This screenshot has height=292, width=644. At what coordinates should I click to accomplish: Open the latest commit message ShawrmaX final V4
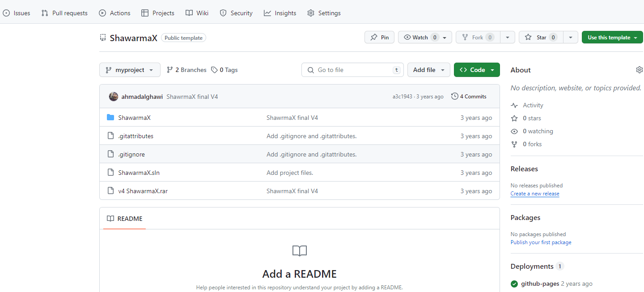[192, 97]
